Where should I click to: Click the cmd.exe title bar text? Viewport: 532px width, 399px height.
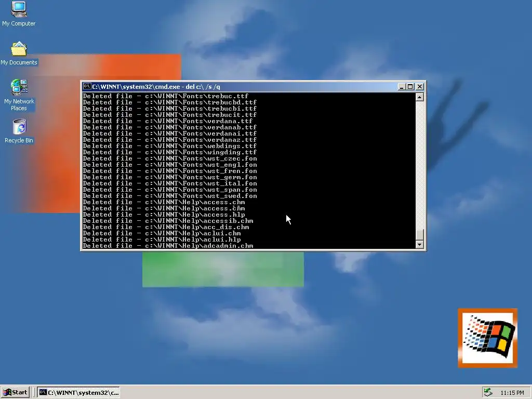[156, 87]
